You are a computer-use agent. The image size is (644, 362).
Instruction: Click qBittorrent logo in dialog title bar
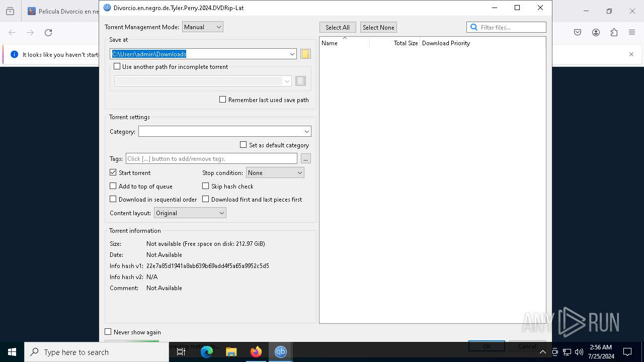pyautogui.click(x=107, y=8)
